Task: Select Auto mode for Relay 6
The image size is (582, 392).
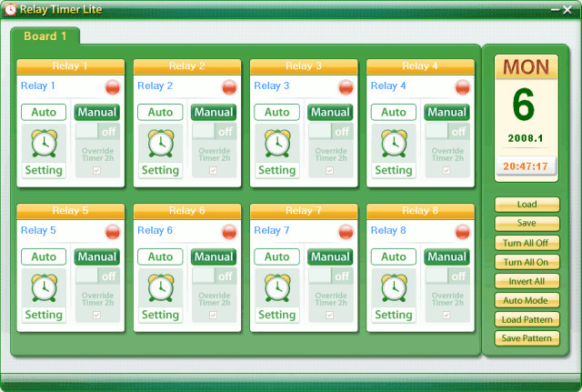Action: click(160, 256)
